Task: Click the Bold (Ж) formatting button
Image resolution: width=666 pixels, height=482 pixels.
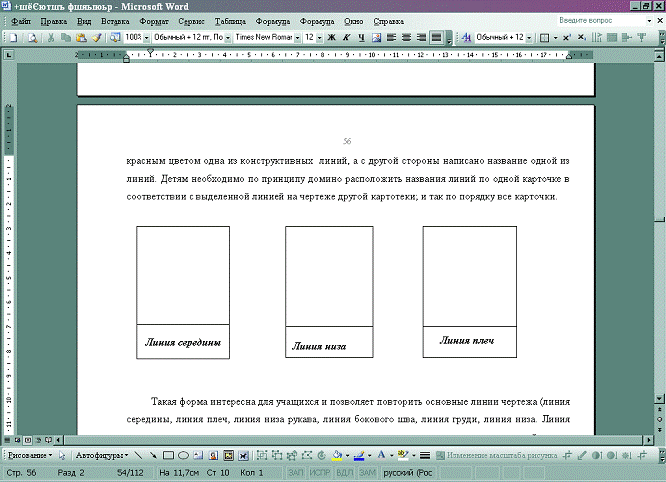Action: pos(332,38)
